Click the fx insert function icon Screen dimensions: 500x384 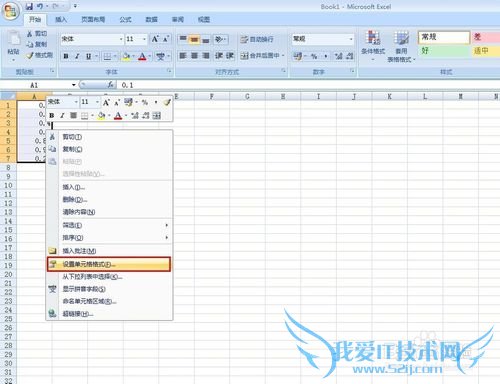click(x=111, y=85)
